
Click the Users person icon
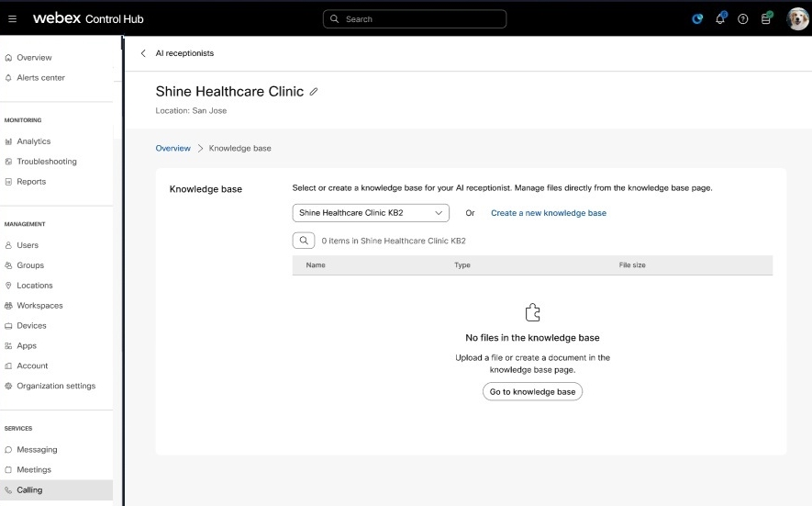(x=8, y=245)
